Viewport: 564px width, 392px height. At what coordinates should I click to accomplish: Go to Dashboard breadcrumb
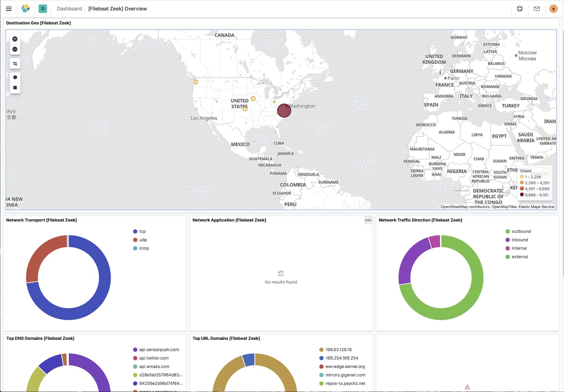pyautogui.click(x=69, y=9)
